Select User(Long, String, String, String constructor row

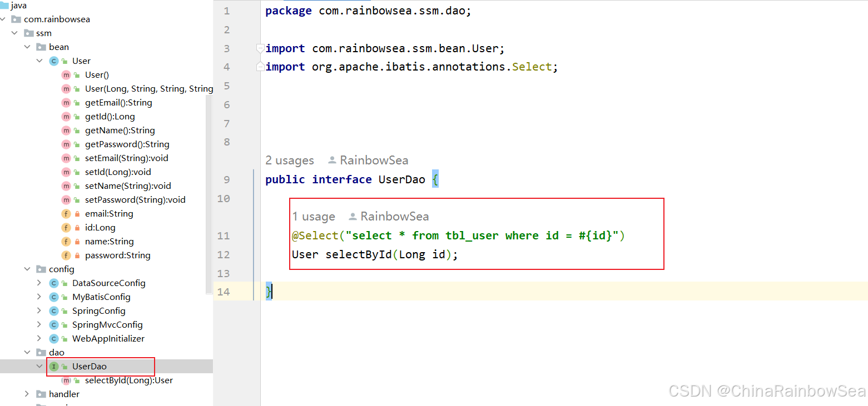[149, 89]
